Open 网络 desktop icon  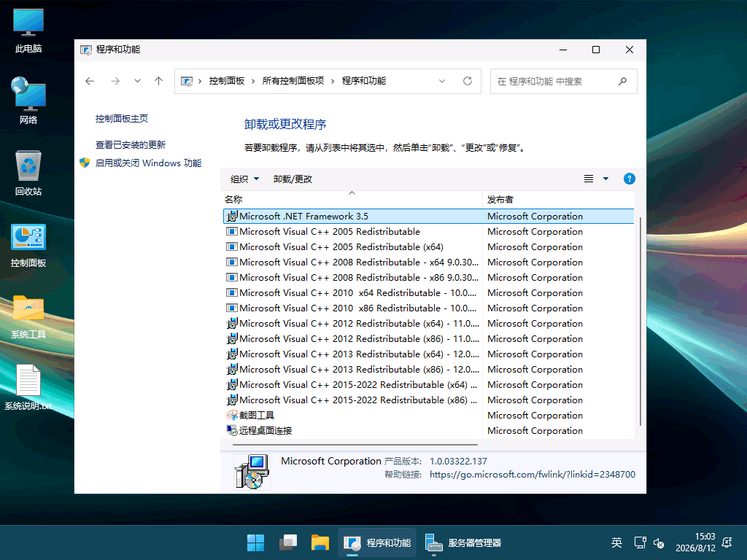28,101
